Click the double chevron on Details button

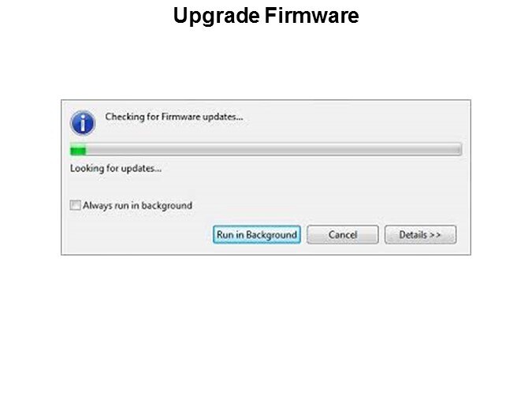click(x=435, y=235)
